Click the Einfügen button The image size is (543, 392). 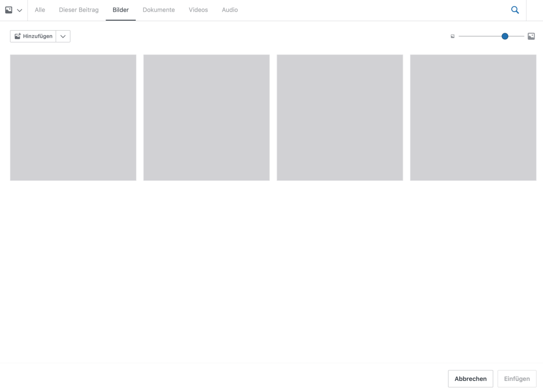coord(516,379)
